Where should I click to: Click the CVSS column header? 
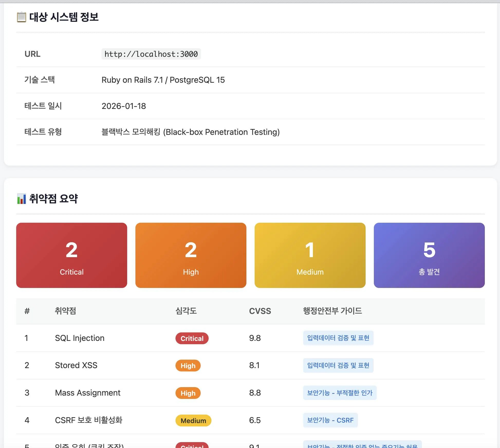(260, 311)
